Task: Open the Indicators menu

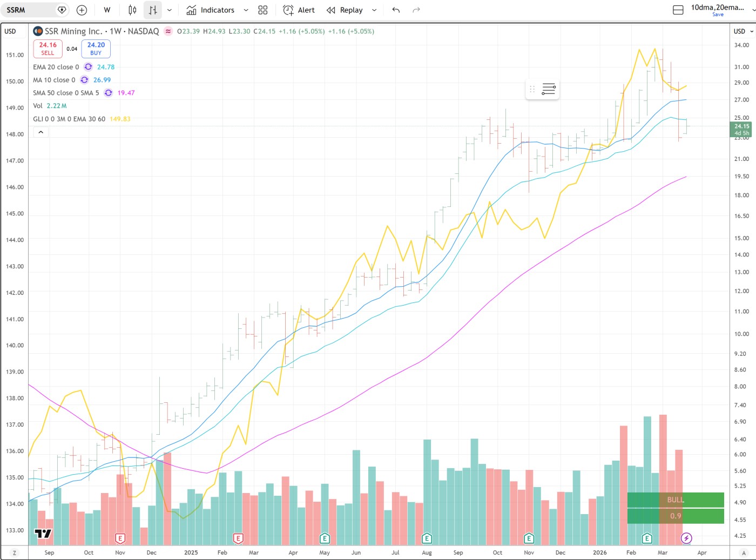Action: click(211, 10)
